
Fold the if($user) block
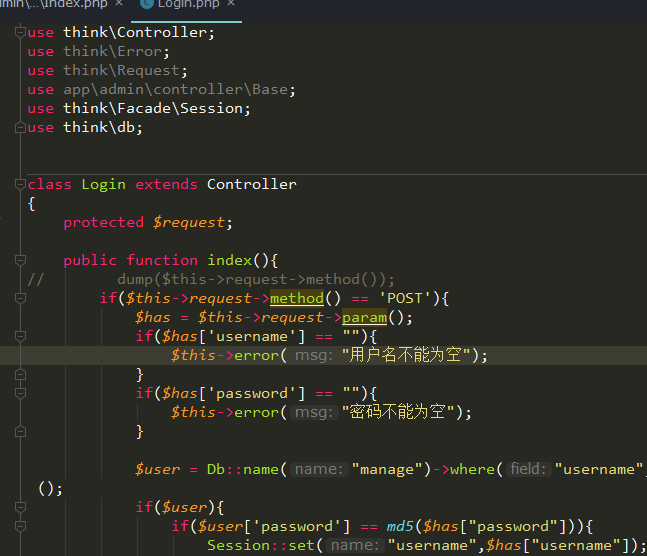[21, 508]
